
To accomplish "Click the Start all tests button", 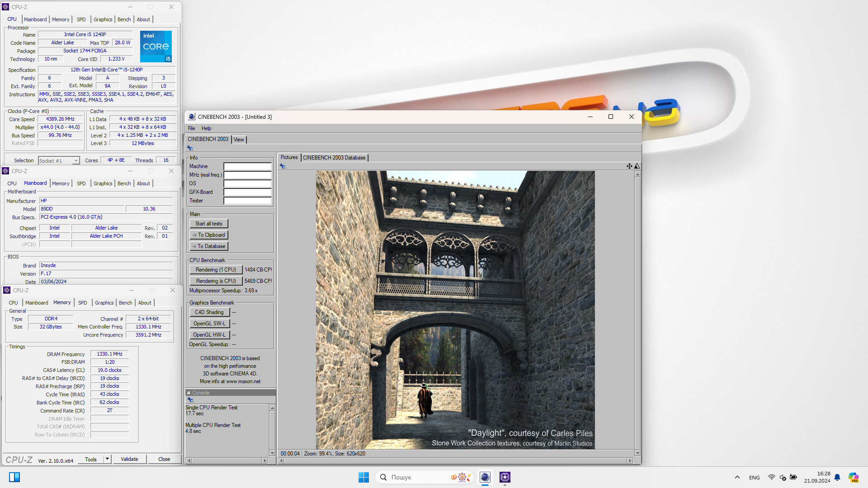I will (x=209, y=224).
